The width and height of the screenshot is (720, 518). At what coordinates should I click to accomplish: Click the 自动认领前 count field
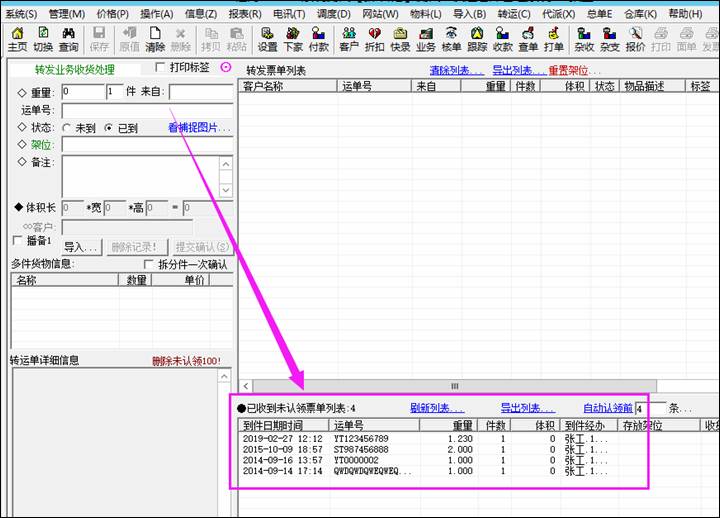point(650,408)
